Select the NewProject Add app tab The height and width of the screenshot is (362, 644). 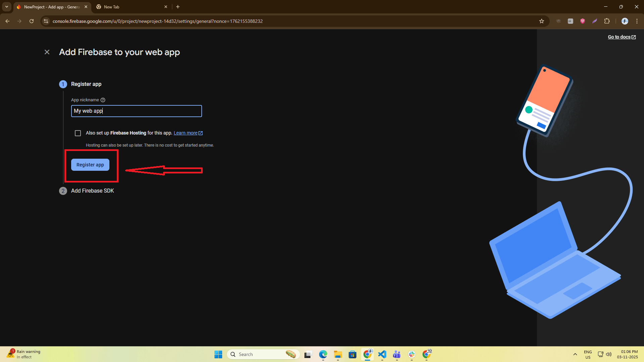pyautogui.click(x=52, y=7)
